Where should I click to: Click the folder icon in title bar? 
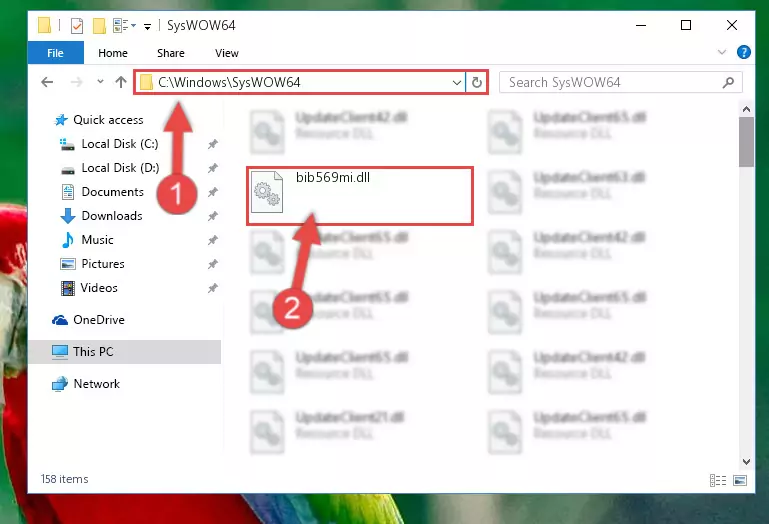tap(45, 25)
